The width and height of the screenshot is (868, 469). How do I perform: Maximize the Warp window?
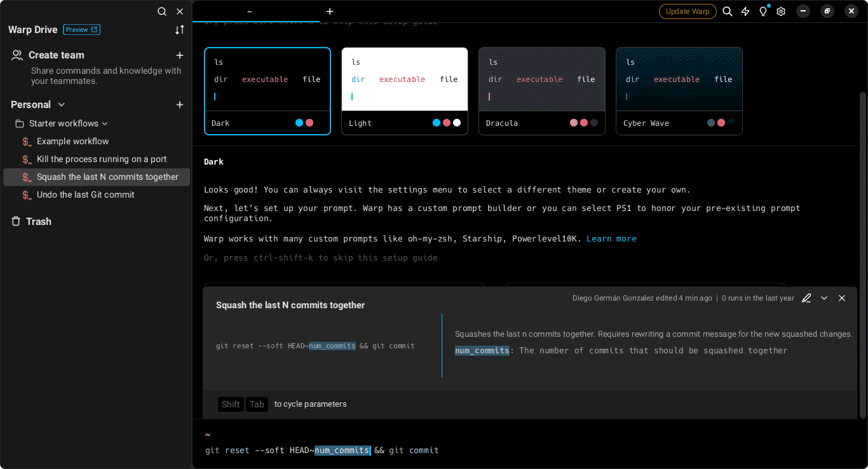(827, 11)
